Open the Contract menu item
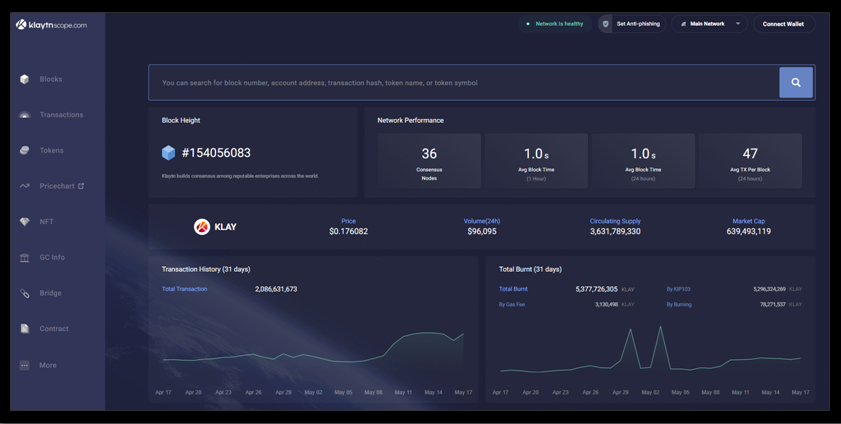Image resolution: width=841 pixels, height=424 pixels. click(x=54, y=329)
